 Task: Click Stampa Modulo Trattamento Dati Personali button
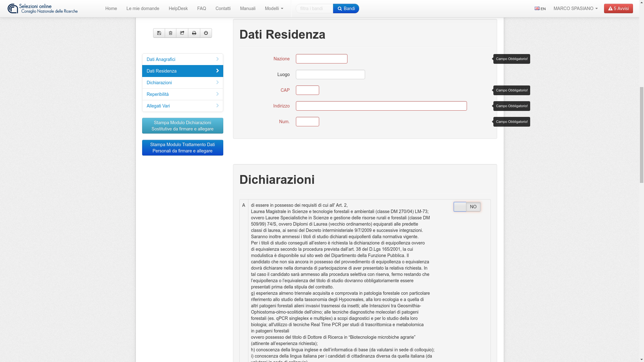[182, 148]
